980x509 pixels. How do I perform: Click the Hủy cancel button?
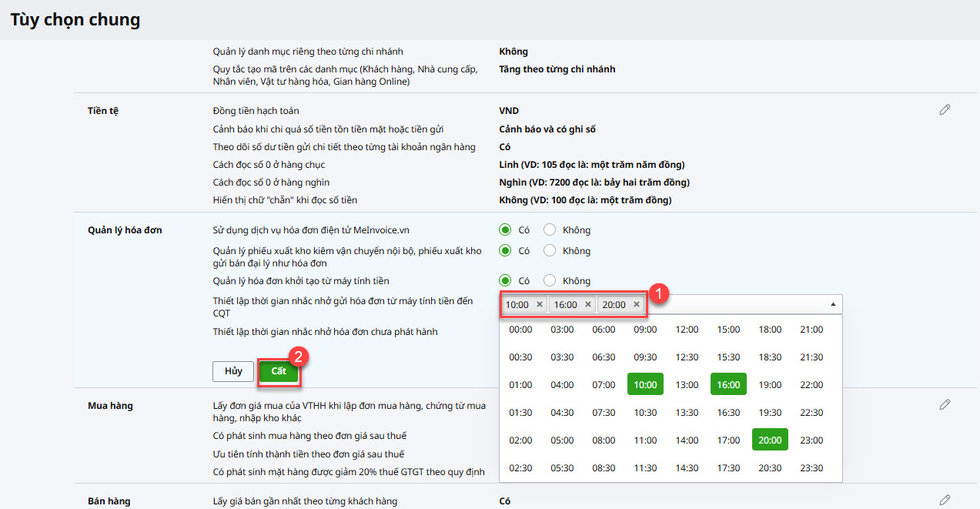tap(233, 371)
